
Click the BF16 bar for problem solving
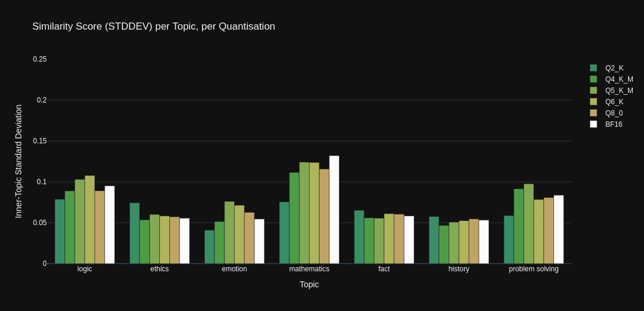(x=559, y=229)
